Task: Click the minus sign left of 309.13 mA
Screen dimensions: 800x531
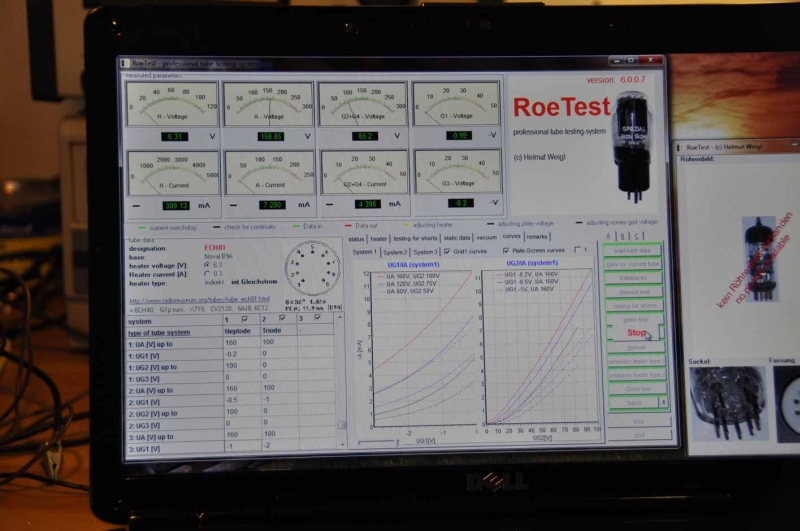Action: click(x=136, y=206)
